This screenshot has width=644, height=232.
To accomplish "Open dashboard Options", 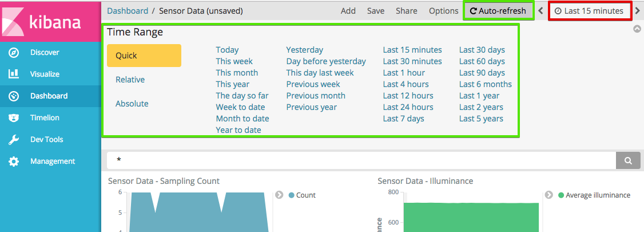I will tap(444, 11).
